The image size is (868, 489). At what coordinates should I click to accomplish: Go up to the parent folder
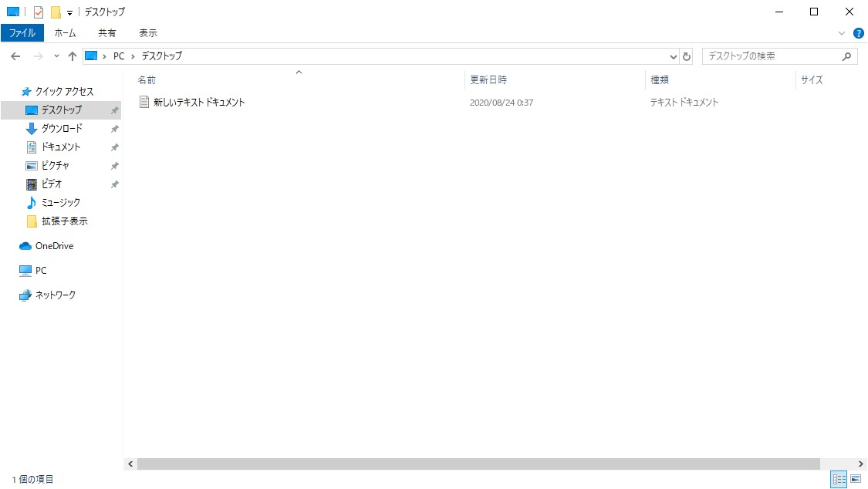click(x=72, y=56)
